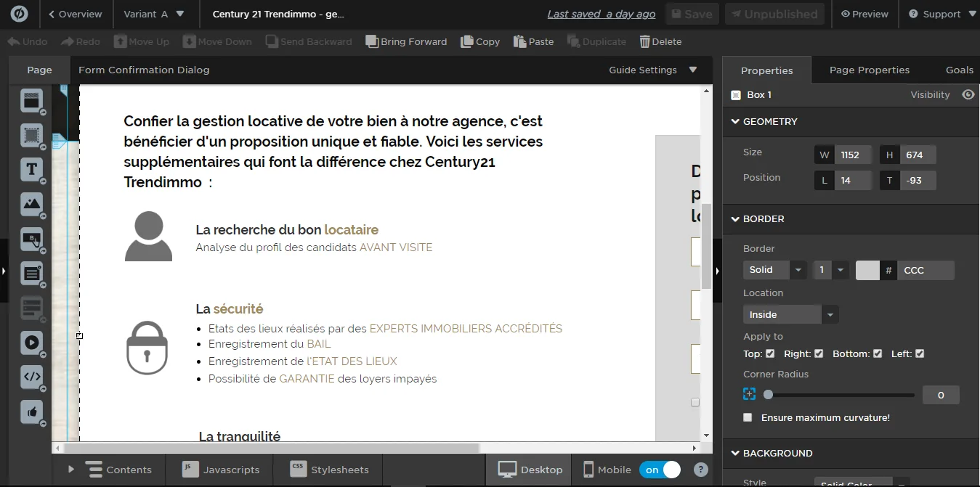Select the Social widget thumbs-up tool
The width and height of the screenshot is (980, 487).
pos(31,412)
